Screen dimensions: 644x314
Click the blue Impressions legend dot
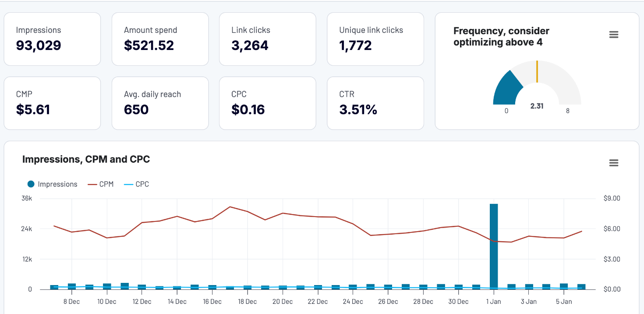point(30,184)
